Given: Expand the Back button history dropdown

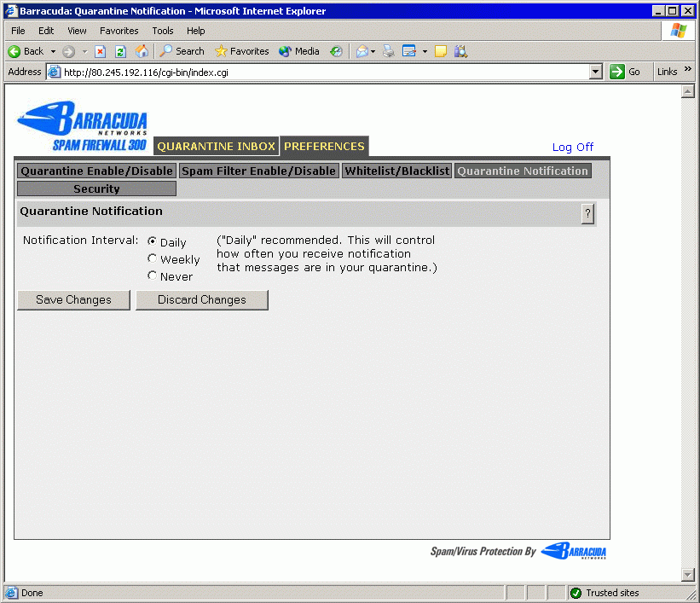Looking at the screenshot, I should click(53, 51).
